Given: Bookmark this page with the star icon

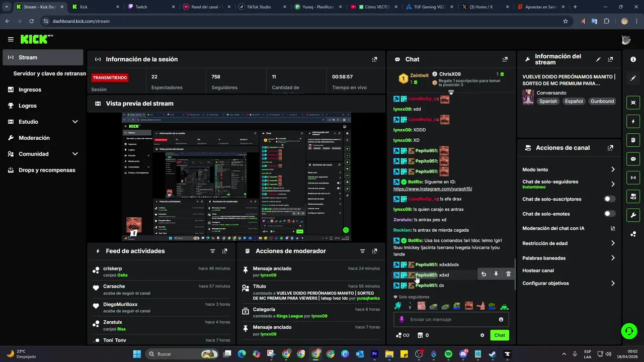Looking at the screenshot, I should coord(566,21).
